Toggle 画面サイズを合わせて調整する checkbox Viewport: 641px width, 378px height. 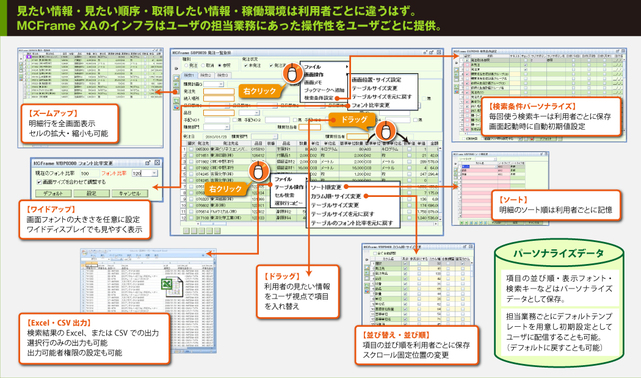tap(39, 182)
